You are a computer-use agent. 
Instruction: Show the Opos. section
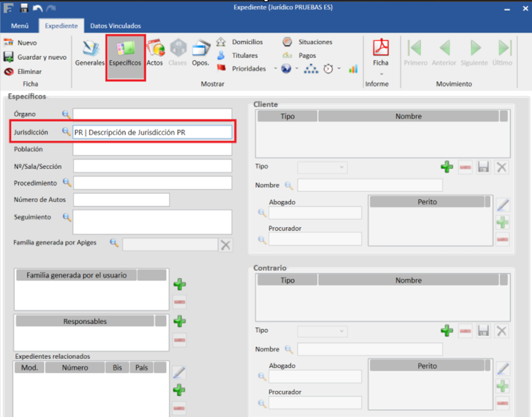tap(201, 53)
